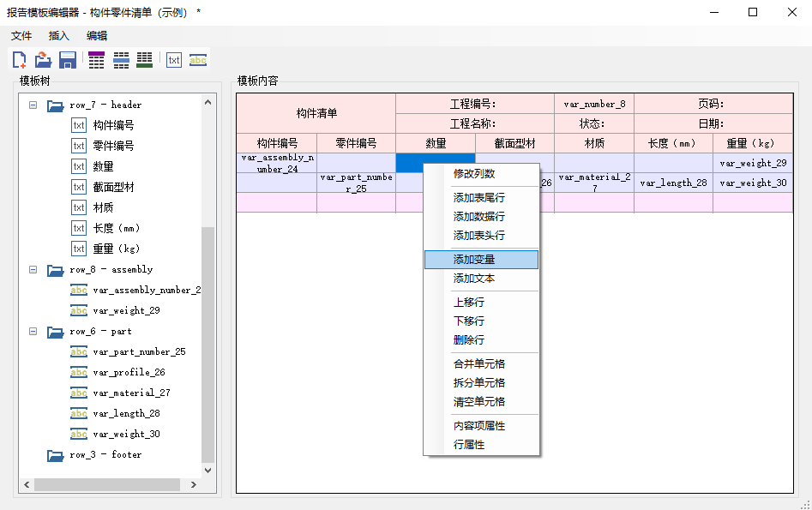Viewport: 812px width, 510px height.
Task: Select var_profile_26 in the template tree
Action: [129, 372]
